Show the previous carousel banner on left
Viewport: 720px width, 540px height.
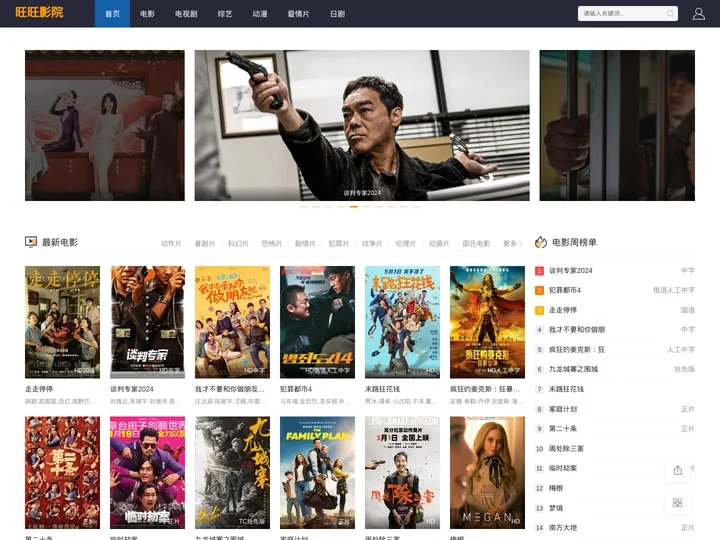click(105, 125)
